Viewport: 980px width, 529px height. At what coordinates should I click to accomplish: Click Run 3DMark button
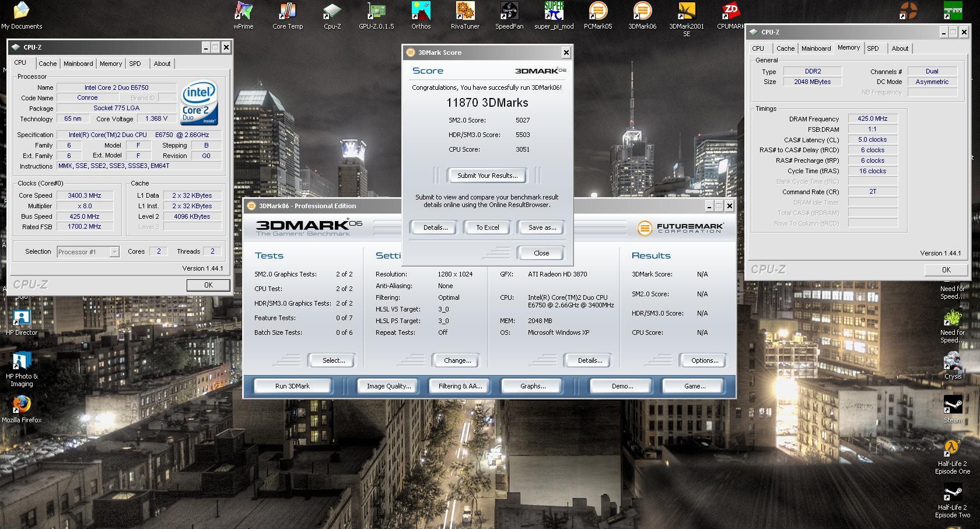pos(292,386)
